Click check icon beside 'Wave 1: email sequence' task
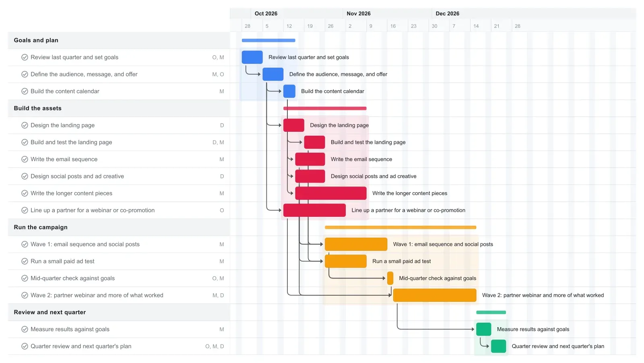 click(x=25, y=244)
